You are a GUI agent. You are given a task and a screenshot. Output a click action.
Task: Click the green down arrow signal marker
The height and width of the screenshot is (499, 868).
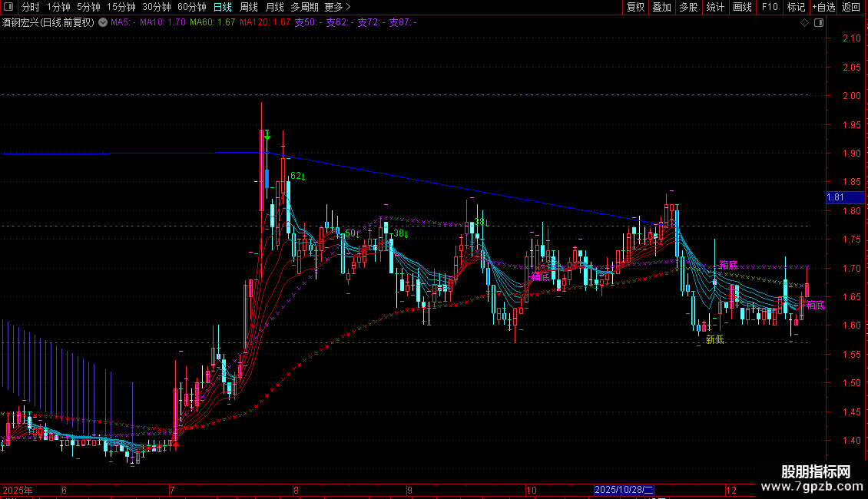click(x=267, y=136)
